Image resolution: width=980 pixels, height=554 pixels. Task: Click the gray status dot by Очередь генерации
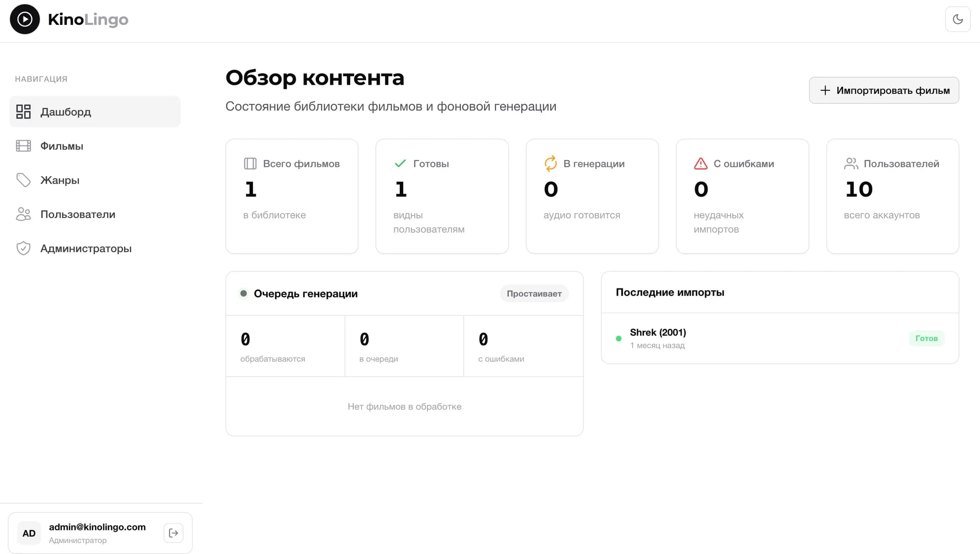[244, 294]
